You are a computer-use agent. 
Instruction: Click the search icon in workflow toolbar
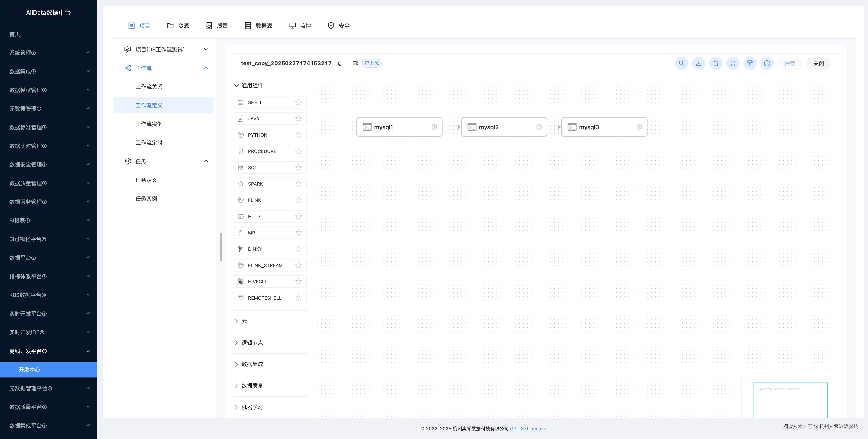coord(681,63)
